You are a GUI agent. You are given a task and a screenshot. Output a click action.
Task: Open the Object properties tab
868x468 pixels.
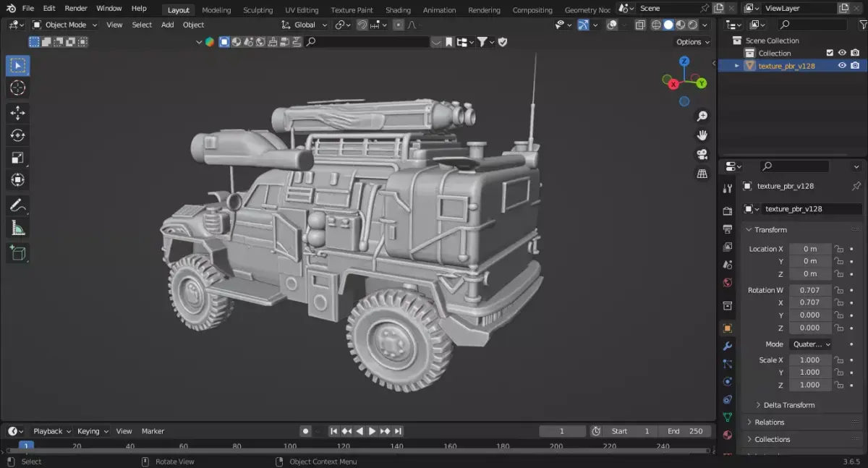[728, 328]
